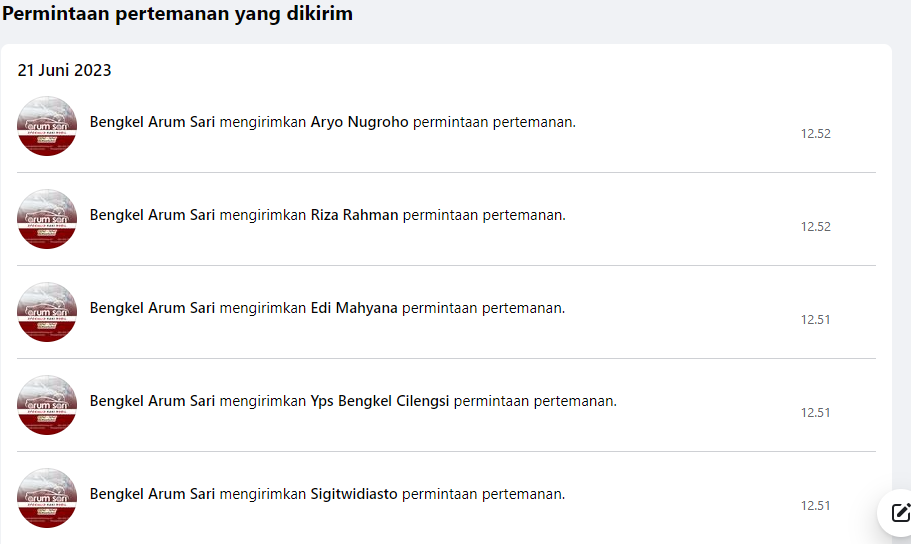This screenshot has width=911, height=544.
Task: Open Aryo Nugroho's profile link
Action: pyautogui.click(x=359, y=122)
